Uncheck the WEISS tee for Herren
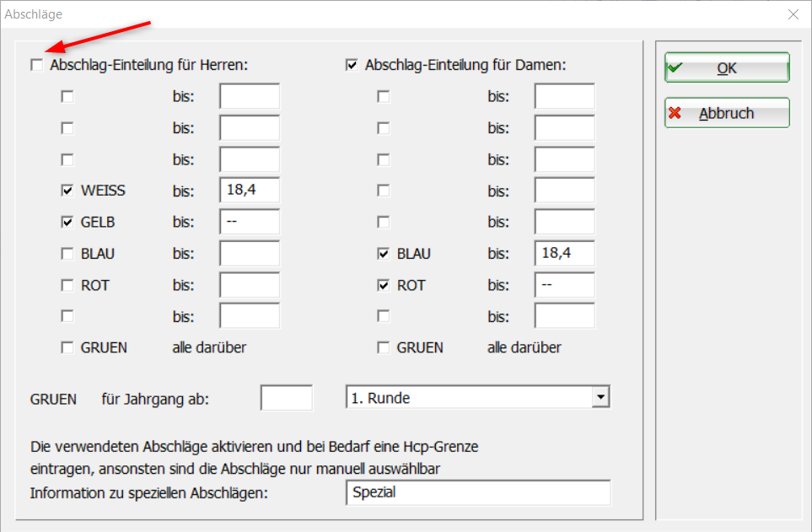 click(67, 191)
